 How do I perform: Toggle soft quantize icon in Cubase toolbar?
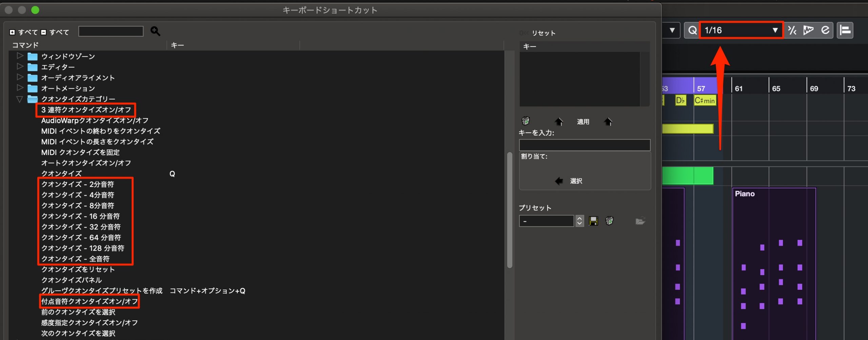click(792, 31)
